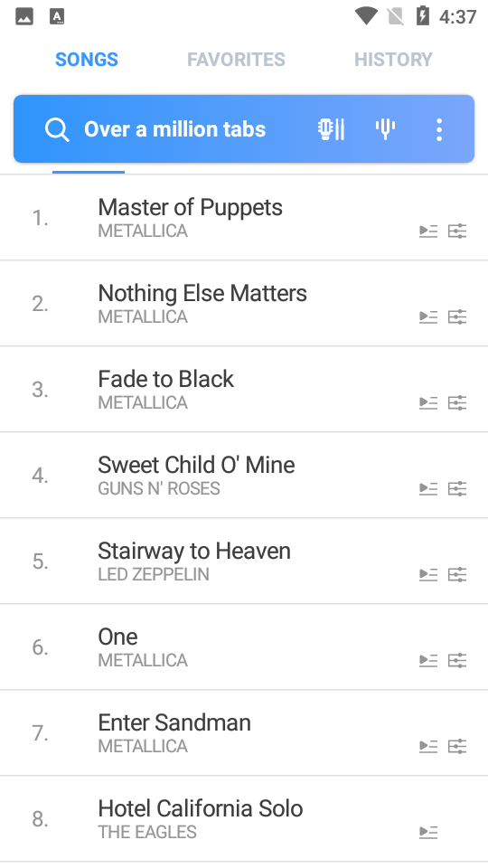Open mixer settings icon for One

click(x=457, y=660)
